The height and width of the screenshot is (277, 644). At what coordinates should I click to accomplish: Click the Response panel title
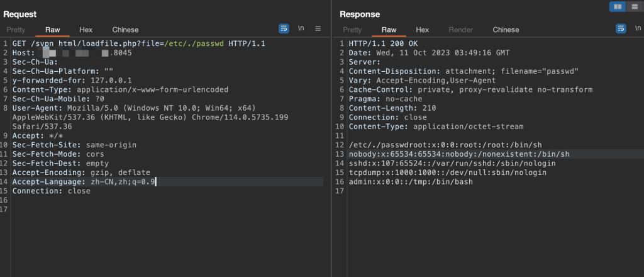[360, 14]
